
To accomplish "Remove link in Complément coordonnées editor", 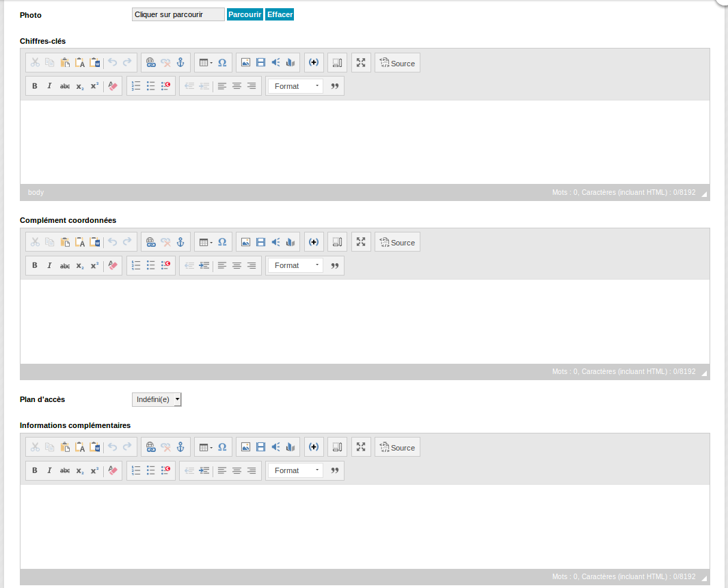I will click(x=165, y=242).
